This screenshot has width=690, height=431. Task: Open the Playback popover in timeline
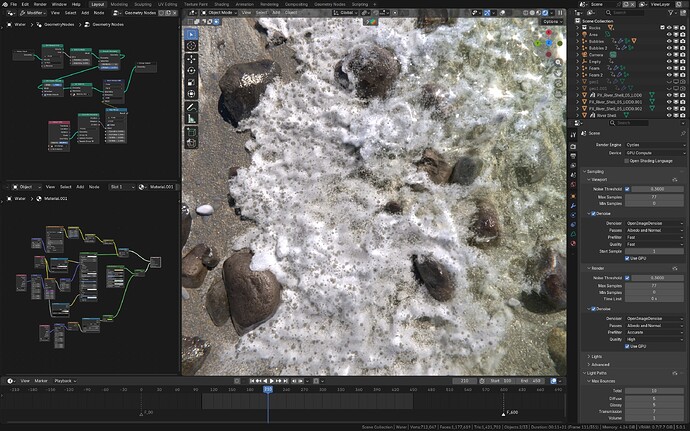(x=65, y=381)
